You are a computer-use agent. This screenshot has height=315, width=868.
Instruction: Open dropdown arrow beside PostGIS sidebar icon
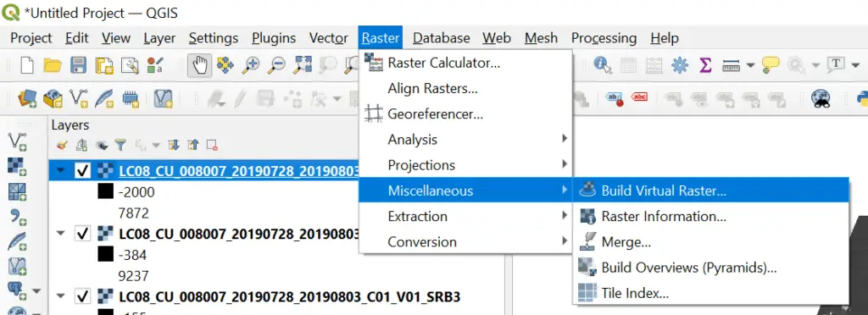click(x=36, y=290)
